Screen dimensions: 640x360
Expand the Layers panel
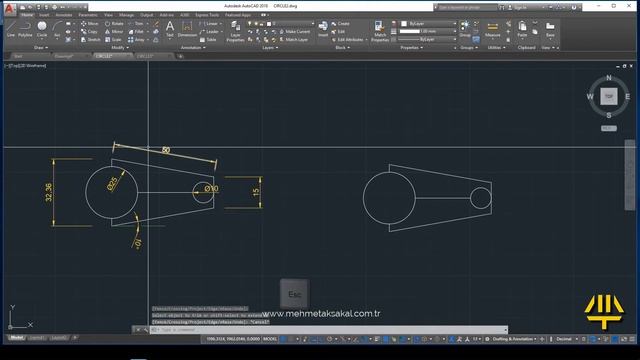[270, 48]
